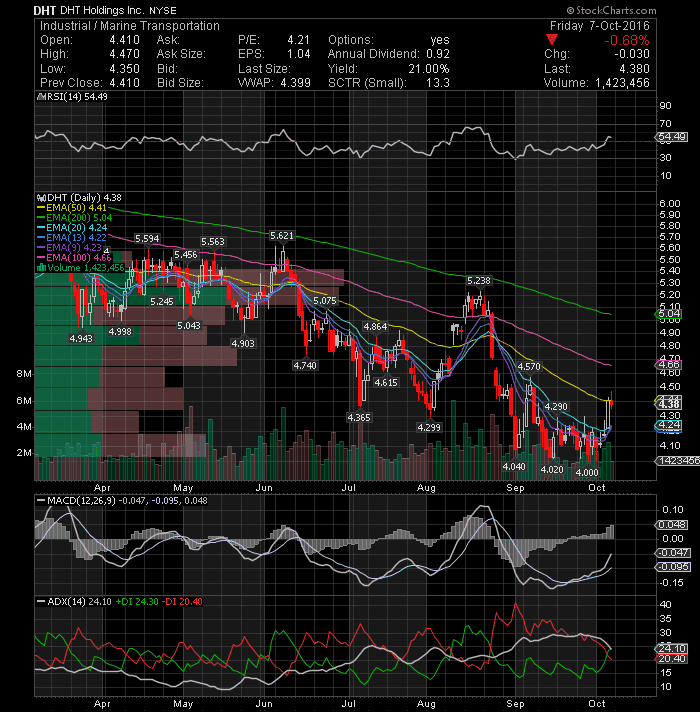The height and width of the screenshot is (712, 700).
Task: Click the SCTR (Small) value 13.3
Action: tap(438, 83)
